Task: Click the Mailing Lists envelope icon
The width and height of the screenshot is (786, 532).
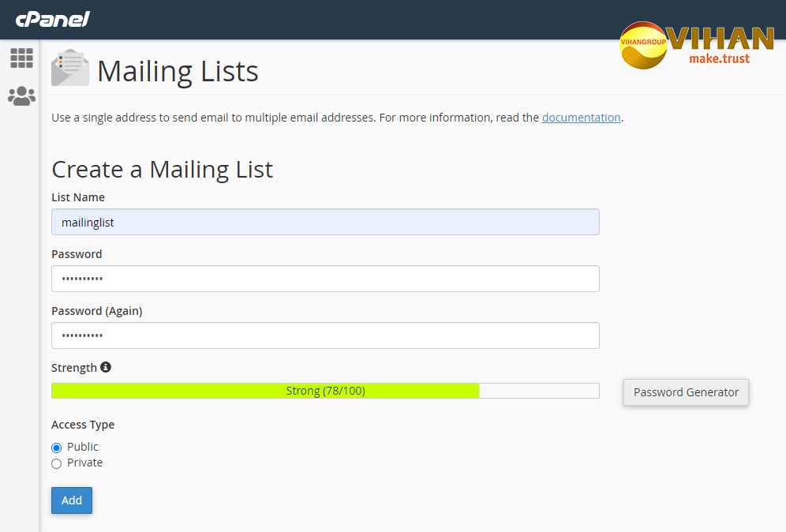Action: pos(69,69)
